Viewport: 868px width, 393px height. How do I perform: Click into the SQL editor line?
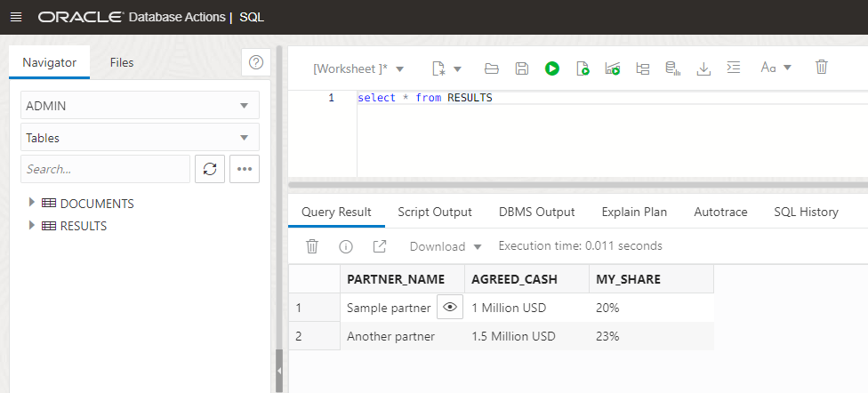(x=612, y=98)
